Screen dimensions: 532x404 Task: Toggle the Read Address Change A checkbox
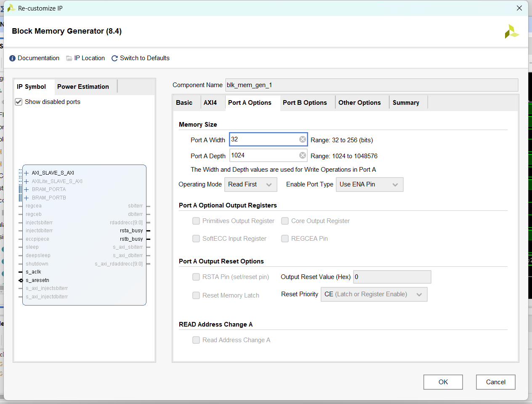point(196,340)
